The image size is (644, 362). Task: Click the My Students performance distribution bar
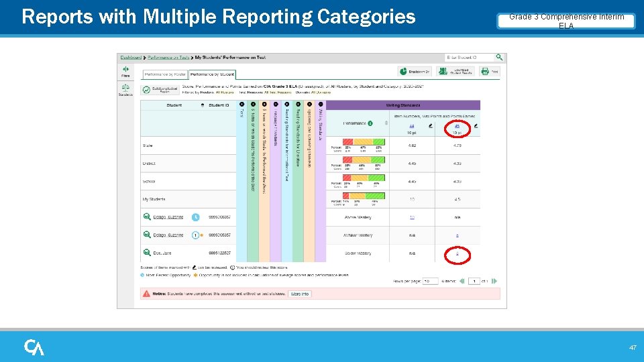(x=364, y=196)
